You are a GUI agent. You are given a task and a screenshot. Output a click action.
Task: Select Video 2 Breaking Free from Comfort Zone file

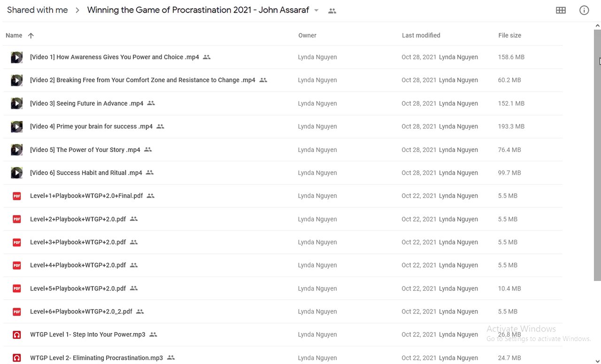coord(142,80)
